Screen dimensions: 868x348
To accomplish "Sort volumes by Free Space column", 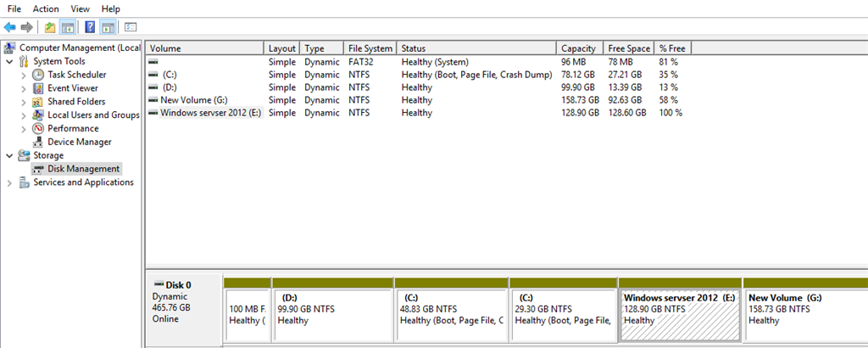I will (628, 48).
